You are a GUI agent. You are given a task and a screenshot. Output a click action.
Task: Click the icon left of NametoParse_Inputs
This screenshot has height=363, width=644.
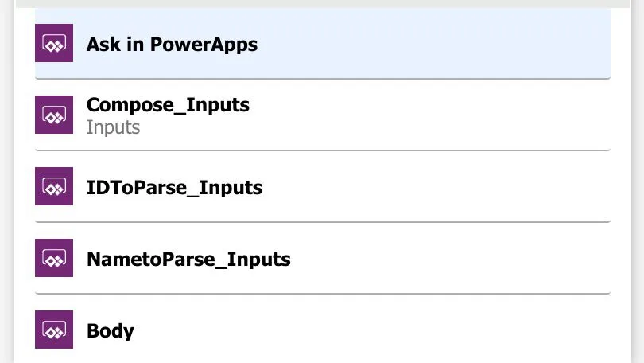click(54, 258)
